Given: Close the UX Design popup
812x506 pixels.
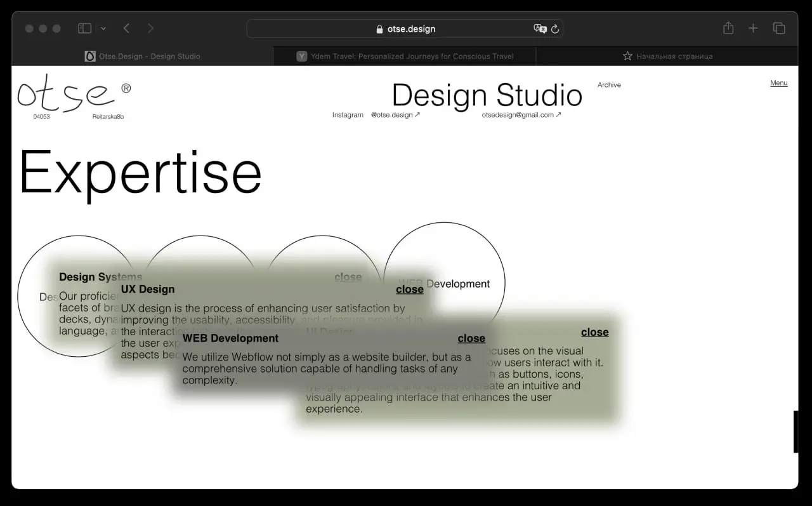Looking at the screenshot, I should pos(409,290).
